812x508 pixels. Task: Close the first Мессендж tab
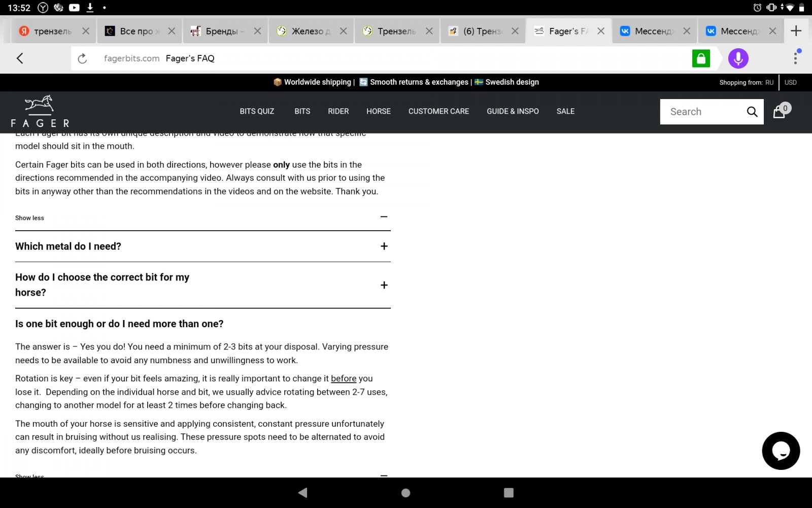tap(686, 31)
